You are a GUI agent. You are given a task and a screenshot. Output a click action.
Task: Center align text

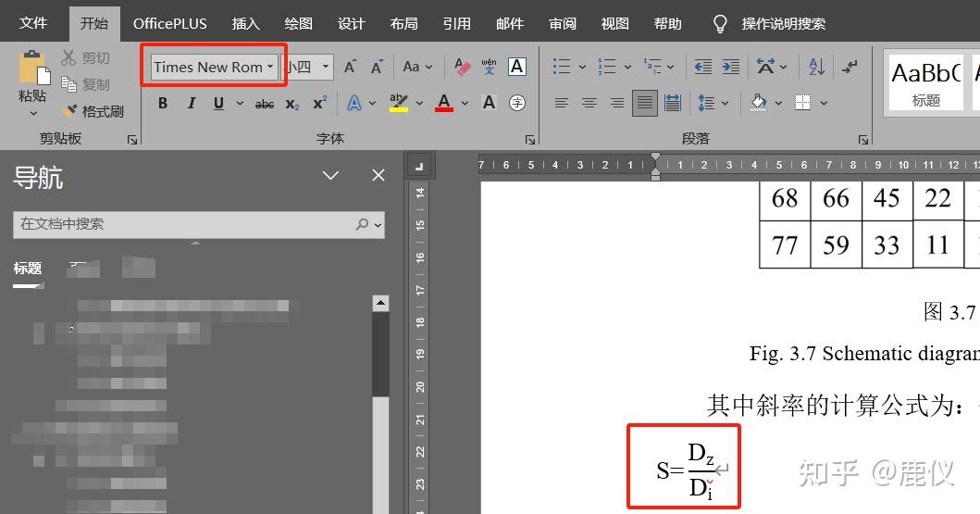(x=589, y=103)
